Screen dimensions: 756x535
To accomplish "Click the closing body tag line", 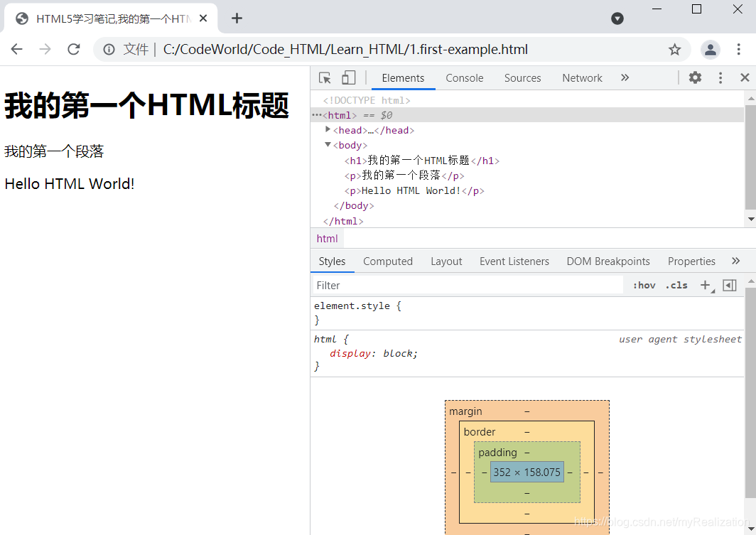I will pos(354,206).
